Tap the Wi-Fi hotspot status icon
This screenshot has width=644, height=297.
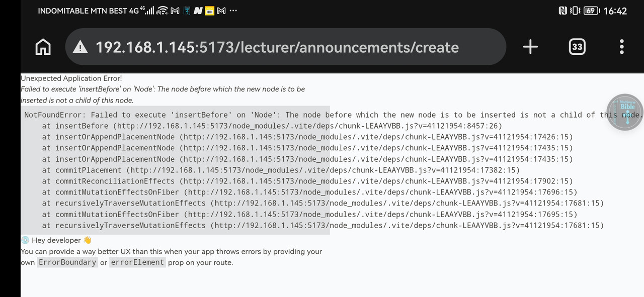162,11
